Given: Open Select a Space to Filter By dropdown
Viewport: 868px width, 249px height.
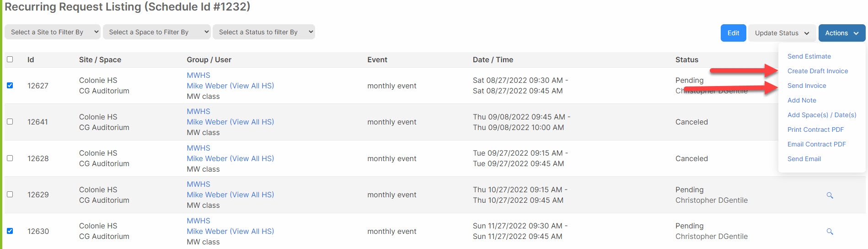Looking at the screenshot, I should (157, 32).
